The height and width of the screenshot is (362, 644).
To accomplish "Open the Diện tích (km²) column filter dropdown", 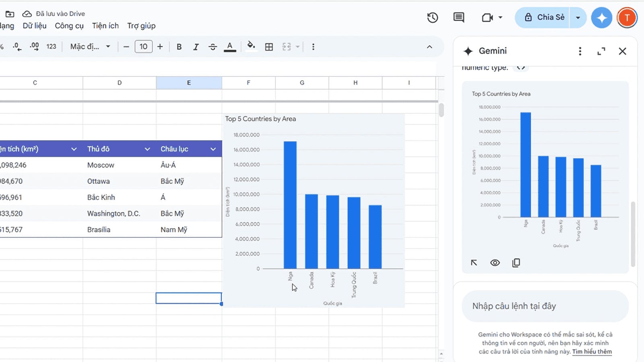I will 74,149.
